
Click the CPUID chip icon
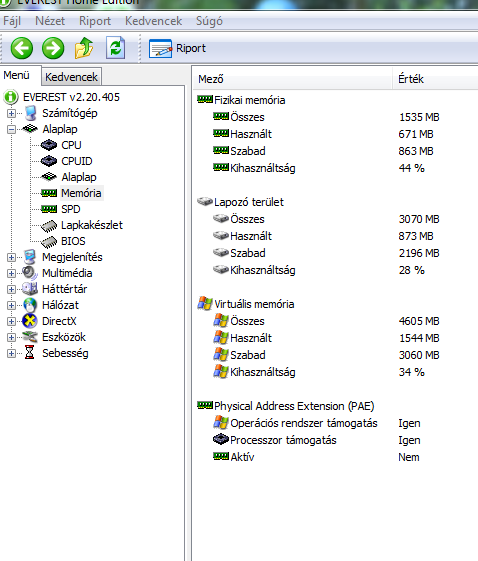pyautogui.click(x=49, y=161)
